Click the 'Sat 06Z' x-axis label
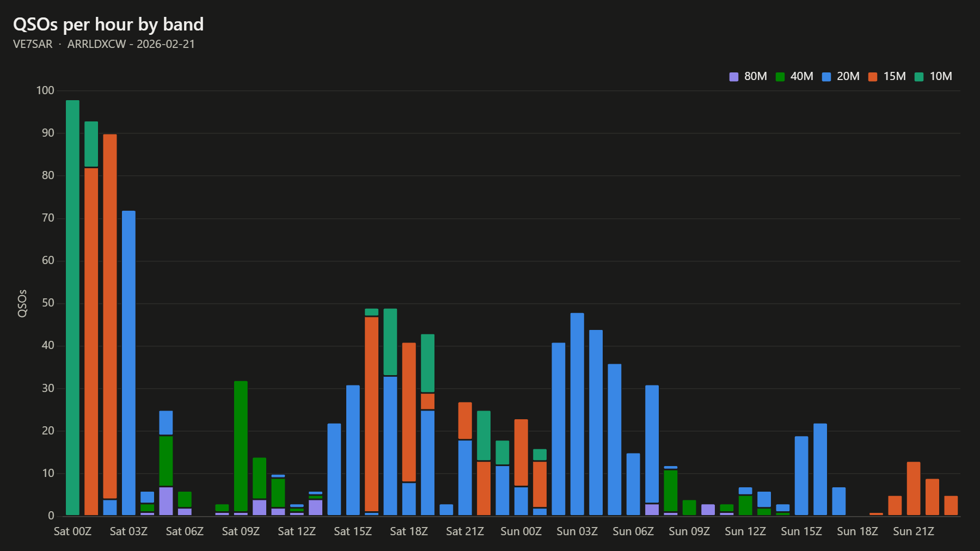Image resolution: width=980 pixels, height=551 pixels. point(185,531)
